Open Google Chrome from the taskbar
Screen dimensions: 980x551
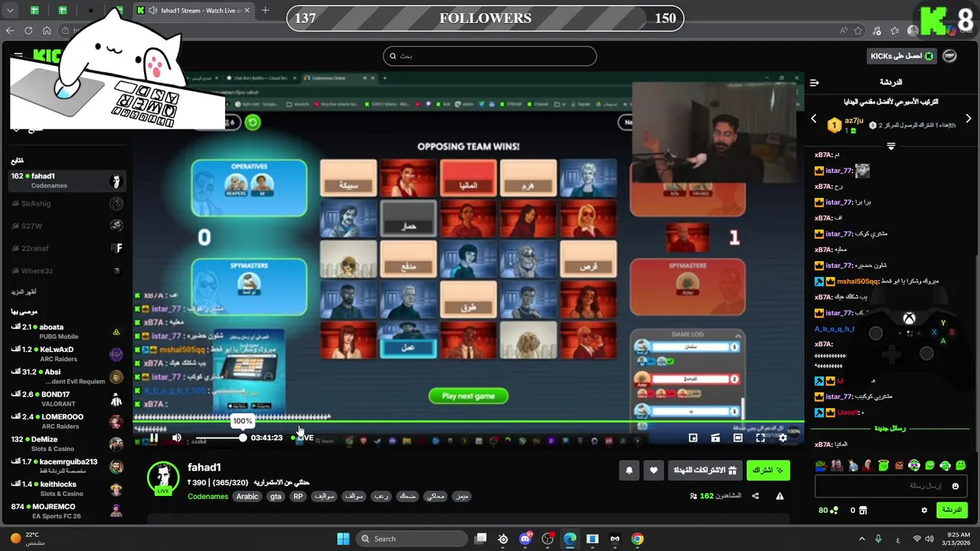(637, 539)
